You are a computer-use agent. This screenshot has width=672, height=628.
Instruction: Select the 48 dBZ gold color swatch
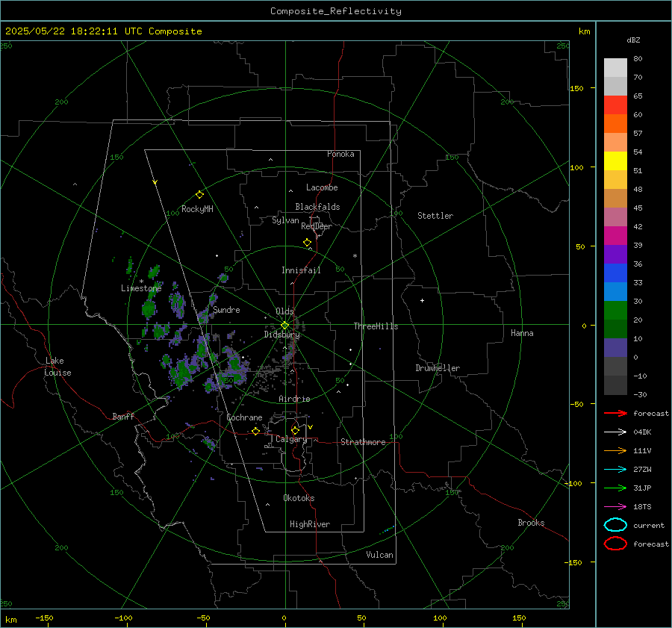615,180
